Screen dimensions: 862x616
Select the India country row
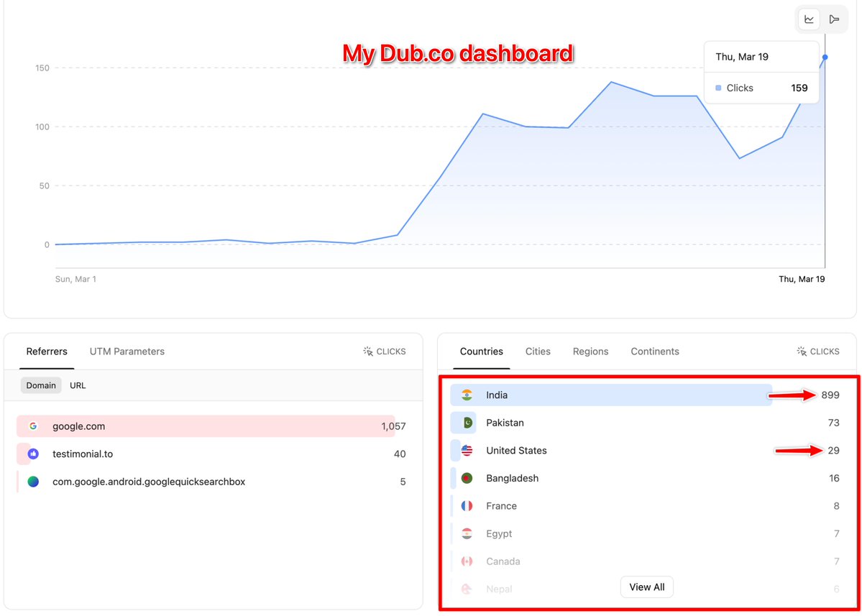point(646,395)
